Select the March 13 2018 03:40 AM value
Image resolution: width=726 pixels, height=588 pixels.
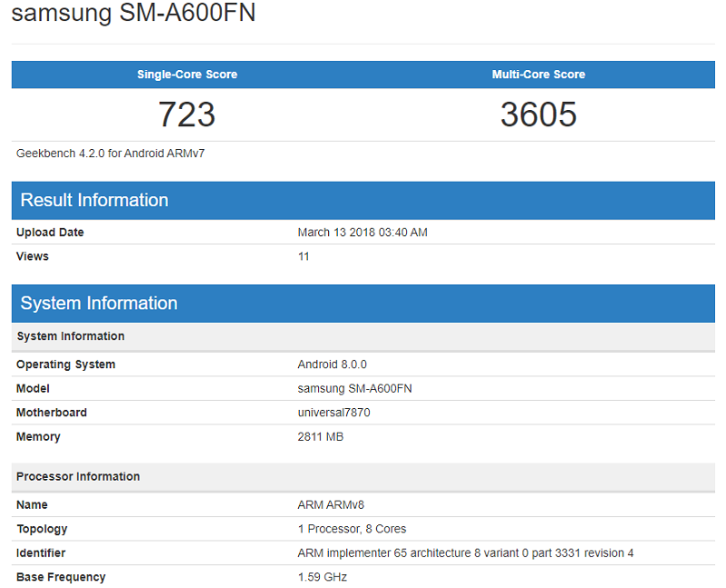(x=363, y=233)
